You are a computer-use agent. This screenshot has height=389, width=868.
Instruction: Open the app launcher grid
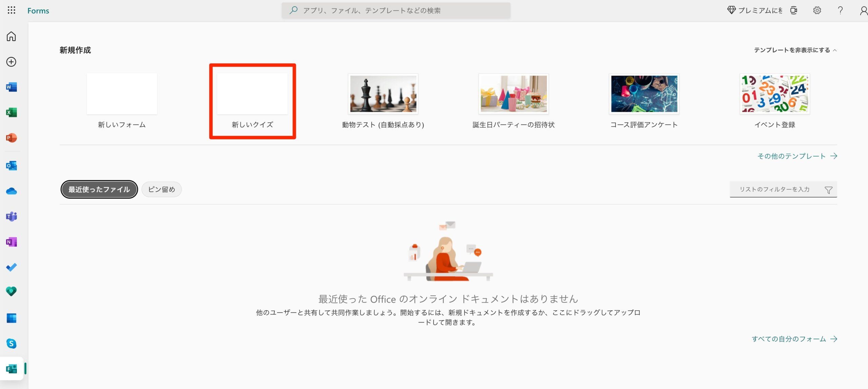pyautogui.click(x=11, y=10)
